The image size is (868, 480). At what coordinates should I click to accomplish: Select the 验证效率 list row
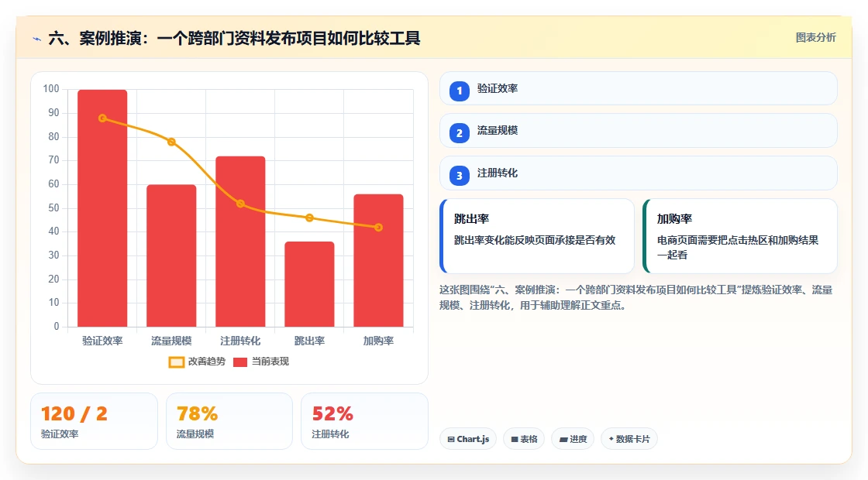point(638,88)
